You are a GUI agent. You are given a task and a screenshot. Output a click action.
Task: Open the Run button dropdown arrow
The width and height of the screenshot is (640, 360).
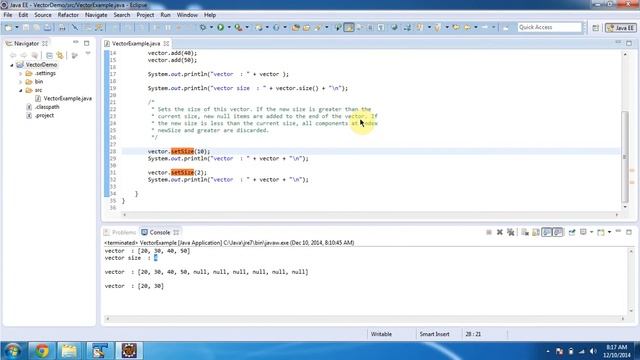(x=229, y=27)
